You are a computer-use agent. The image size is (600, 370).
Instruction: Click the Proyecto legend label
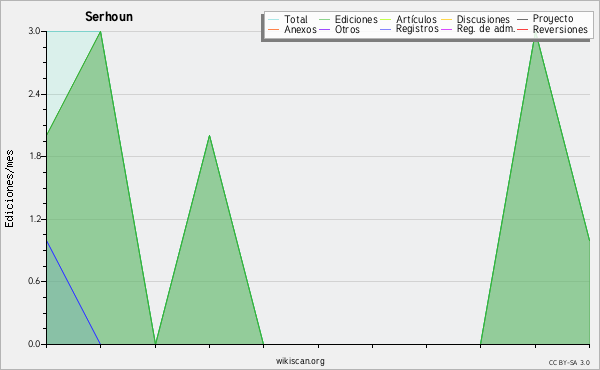[x=553, y=19]
